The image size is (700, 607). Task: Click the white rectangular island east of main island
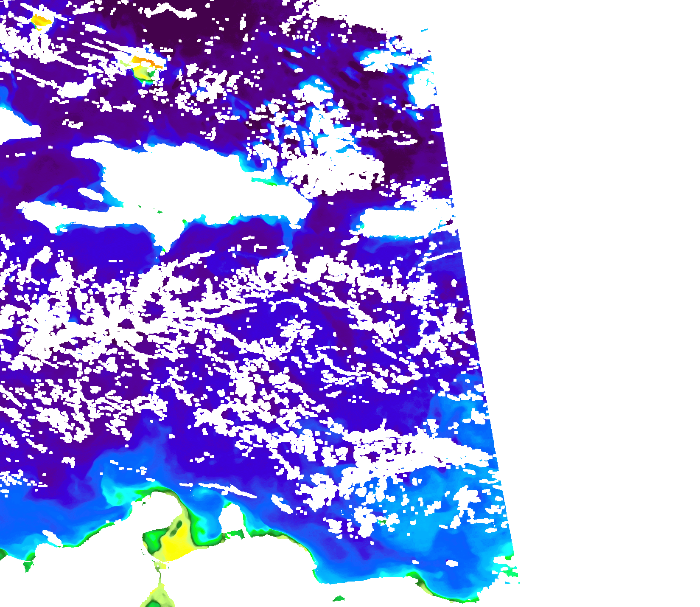pyautogui.click(x=403, y=222)
